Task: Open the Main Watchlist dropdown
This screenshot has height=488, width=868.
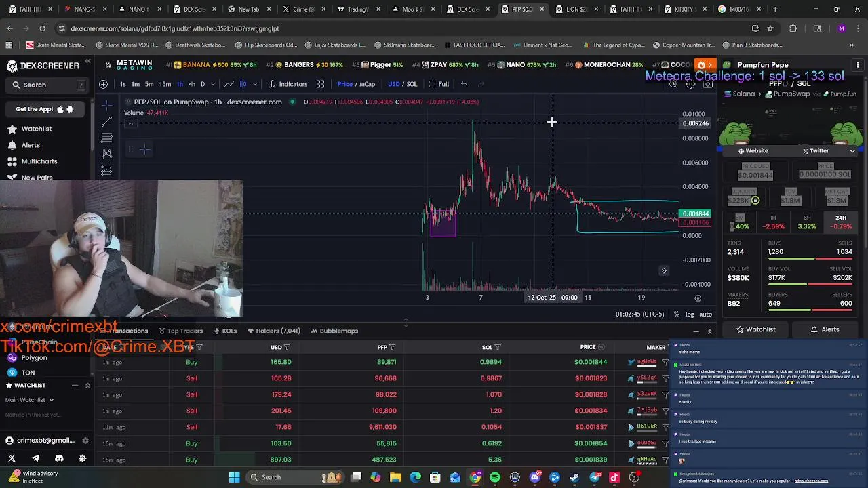Action: click(x=30, y=400)
